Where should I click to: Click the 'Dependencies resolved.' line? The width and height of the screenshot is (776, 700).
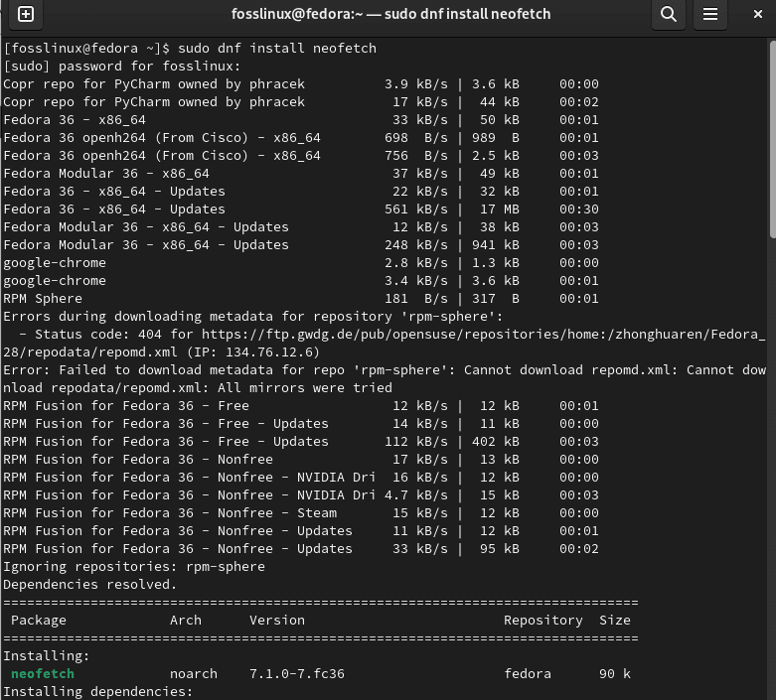[x=90, y=585]
